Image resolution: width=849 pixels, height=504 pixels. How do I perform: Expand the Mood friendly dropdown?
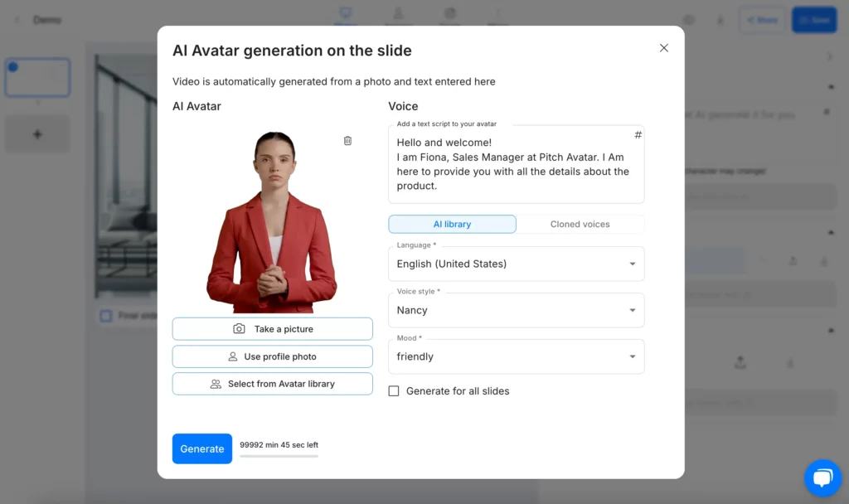516,356
